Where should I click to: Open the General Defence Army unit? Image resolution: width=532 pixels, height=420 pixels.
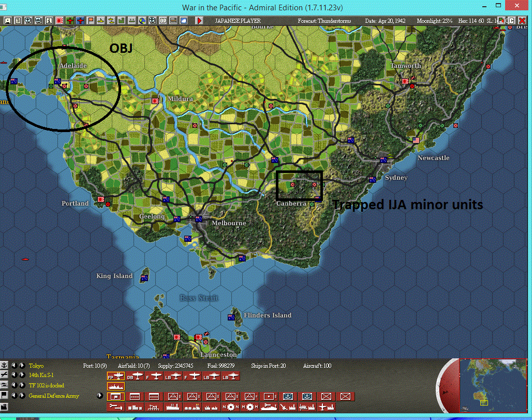pyautogui.click(x=54, y=396)
